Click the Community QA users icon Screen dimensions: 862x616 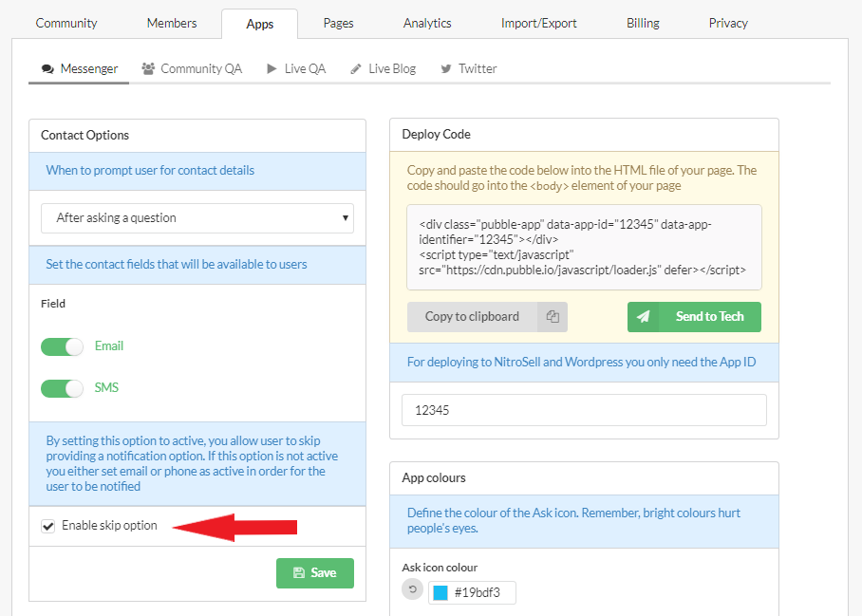click(x=148, y=68)
